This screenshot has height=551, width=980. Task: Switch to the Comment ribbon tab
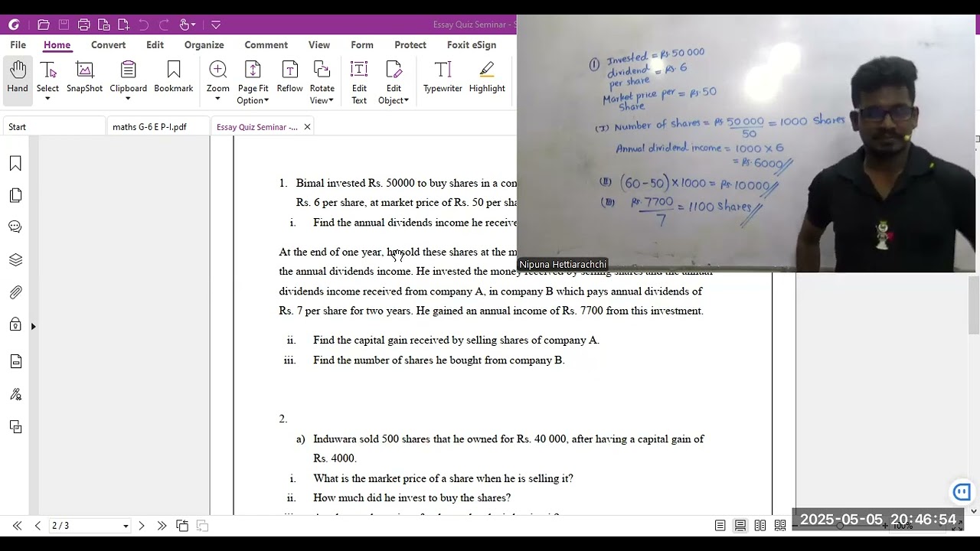point(266,45)
